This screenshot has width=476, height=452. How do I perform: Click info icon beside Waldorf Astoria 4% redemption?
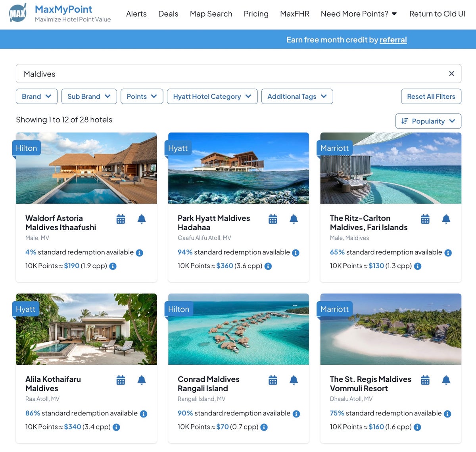coord(140,253)
